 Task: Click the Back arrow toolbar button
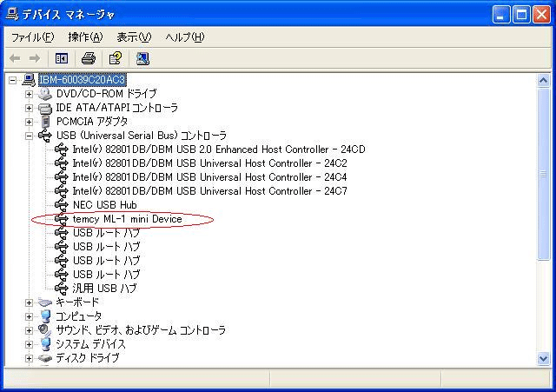pos(15,58)
